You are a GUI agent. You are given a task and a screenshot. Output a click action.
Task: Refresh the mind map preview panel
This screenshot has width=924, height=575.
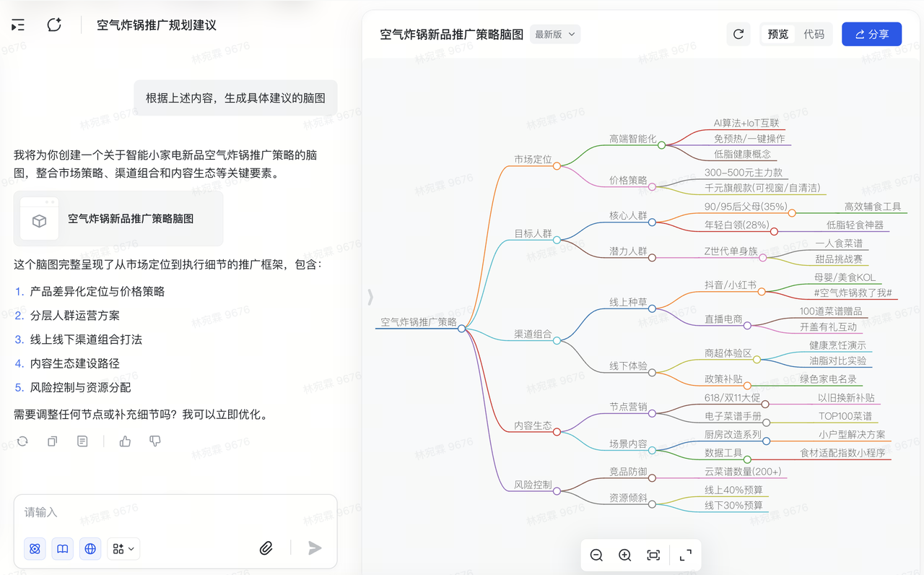point(738,34)
